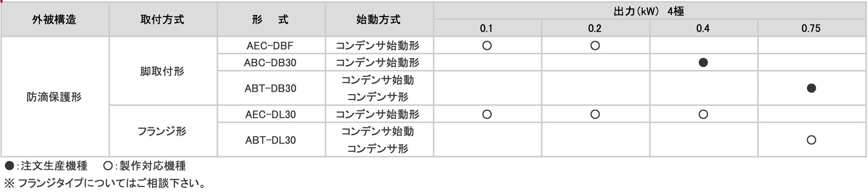
Task: Click the ABT-DL30 model name
Action: [x=270, y=140]
